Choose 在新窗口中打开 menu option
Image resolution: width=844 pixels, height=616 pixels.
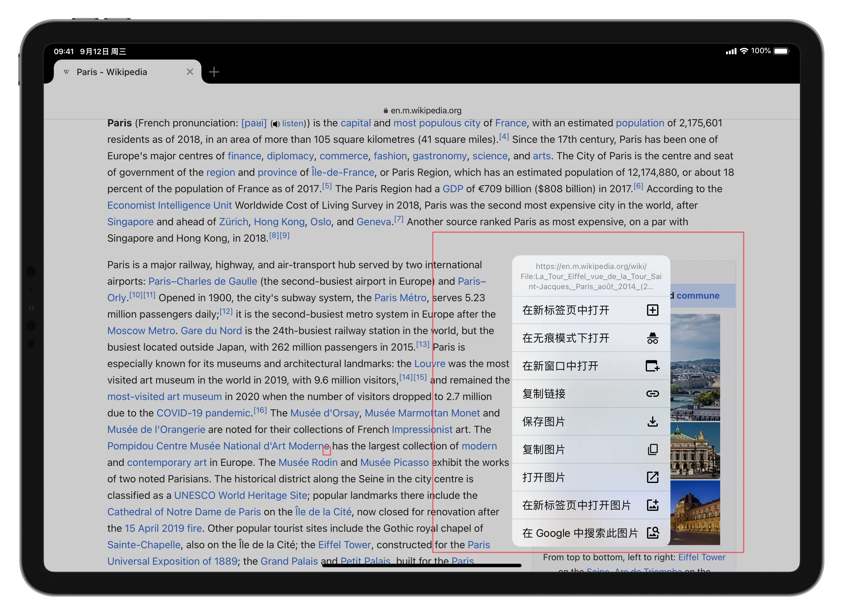point(591,366)
